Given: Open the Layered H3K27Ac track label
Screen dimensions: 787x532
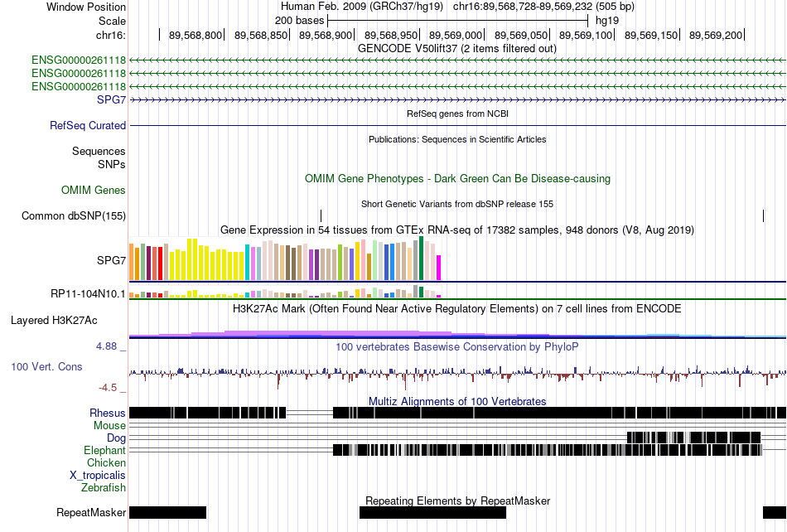Looking at the screenshot, I should [54, 320].
